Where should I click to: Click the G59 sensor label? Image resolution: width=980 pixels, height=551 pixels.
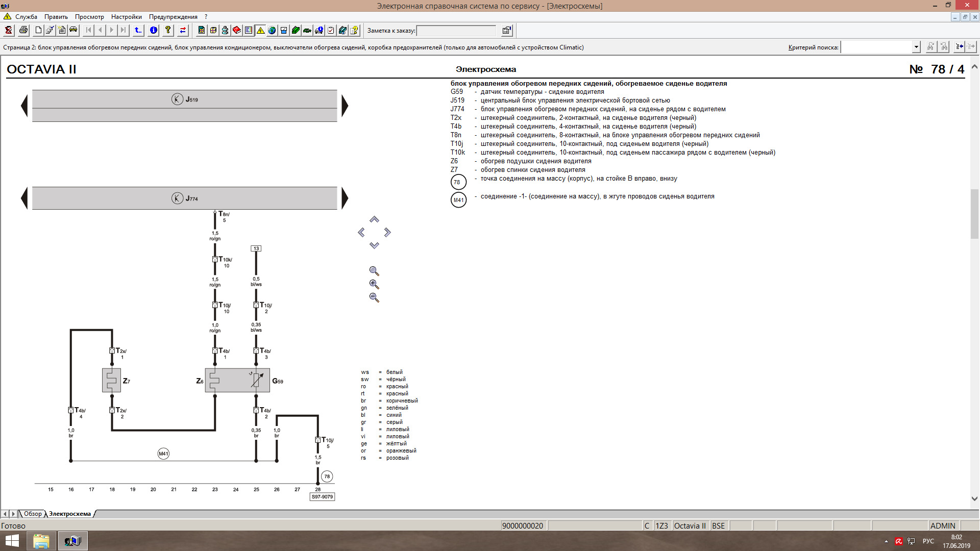(278, 381)
